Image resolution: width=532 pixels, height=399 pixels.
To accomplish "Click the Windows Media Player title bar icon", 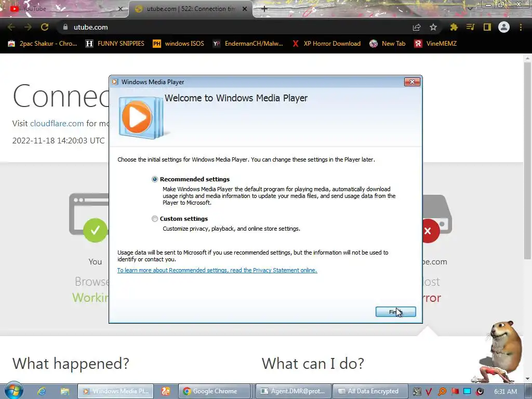I will click(115, 82).
